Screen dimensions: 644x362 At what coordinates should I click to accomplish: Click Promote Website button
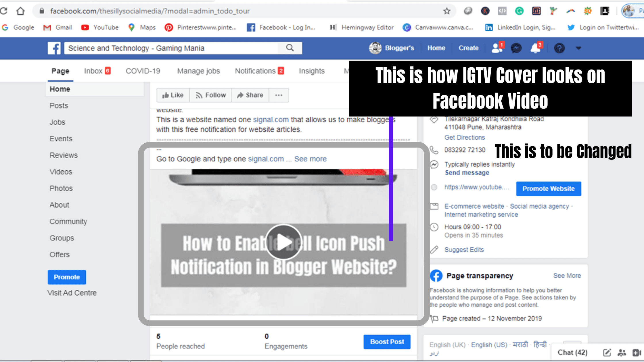(x=549, y=189)
